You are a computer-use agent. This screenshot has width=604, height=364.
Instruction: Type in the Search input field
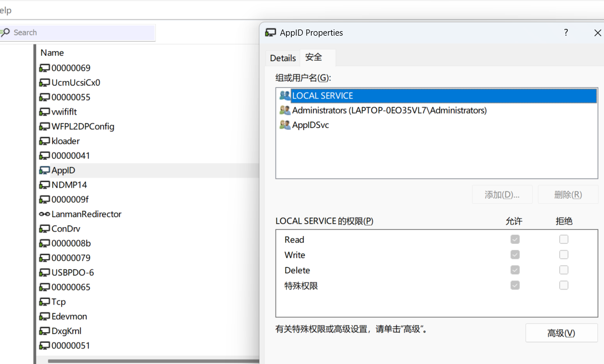click(84, 33)
